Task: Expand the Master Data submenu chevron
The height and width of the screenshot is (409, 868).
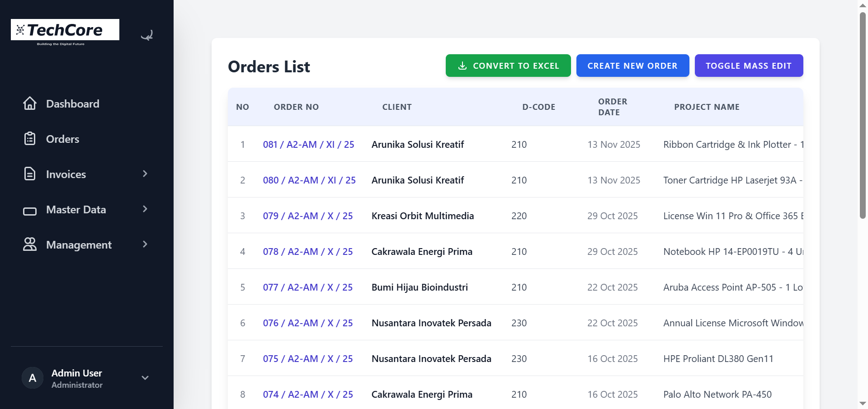Action: [x=144, y=209]
